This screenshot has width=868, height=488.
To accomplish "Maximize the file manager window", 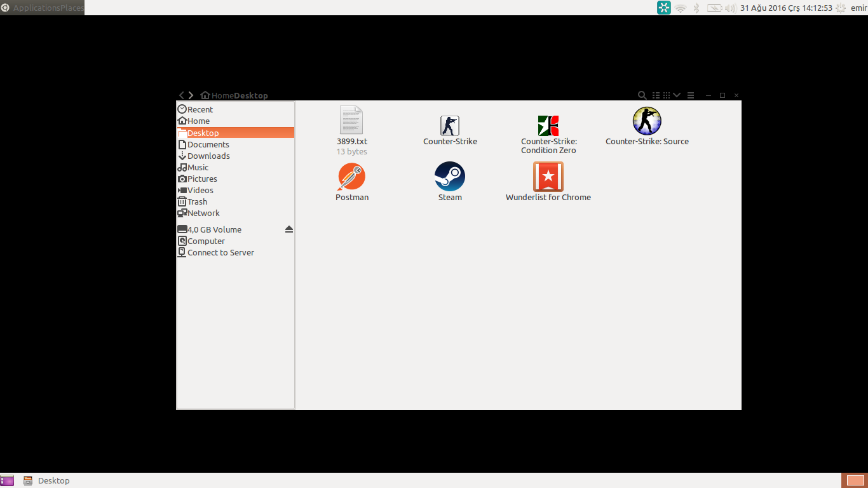I will coord(722,95).
